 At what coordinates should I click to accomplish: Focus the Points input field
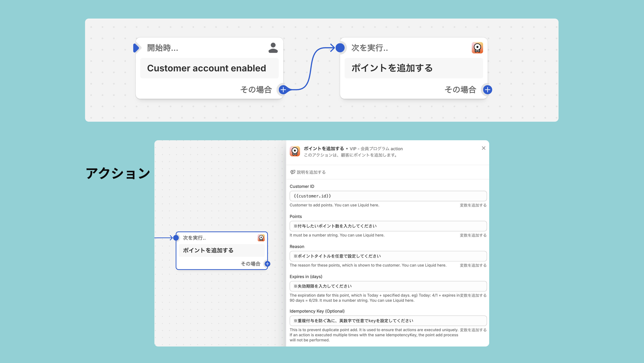point(388,226)
